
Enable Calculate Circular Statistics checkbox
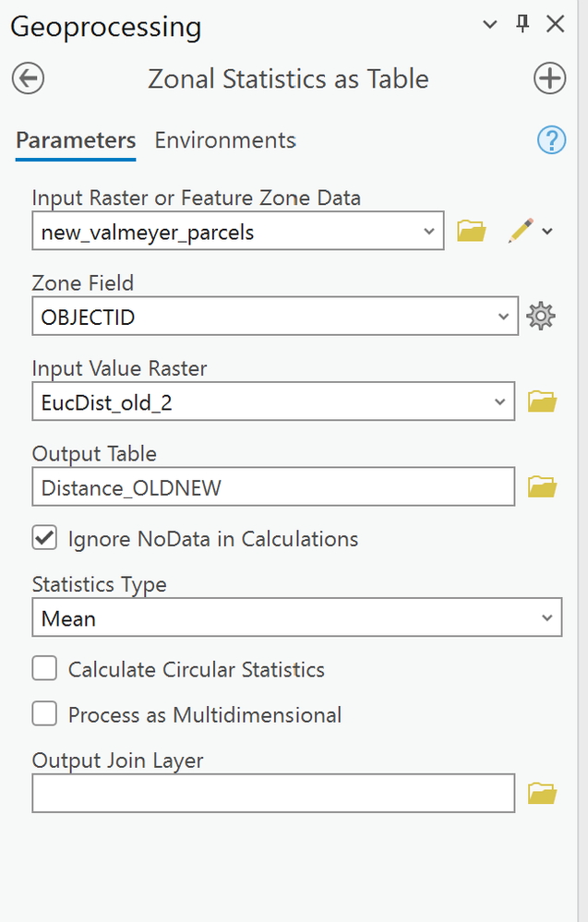[x=44, y=669]
